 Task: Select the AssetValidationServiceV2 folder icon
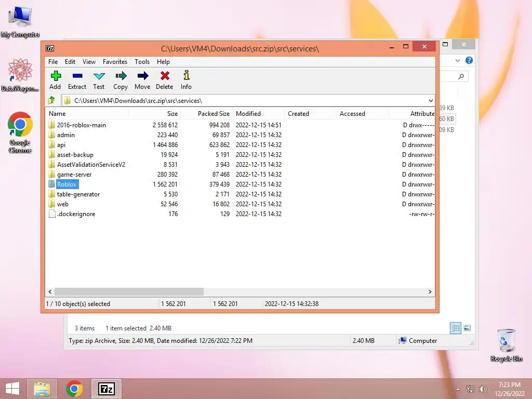(x=51, y=164)
